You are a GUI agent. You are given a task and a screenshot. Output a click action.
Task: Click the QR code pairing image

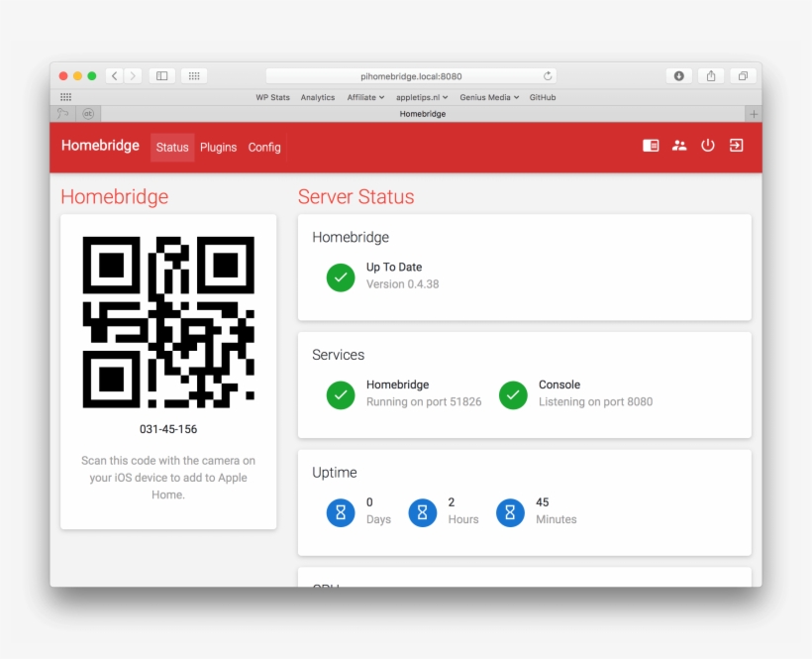(x=168, y=317)
